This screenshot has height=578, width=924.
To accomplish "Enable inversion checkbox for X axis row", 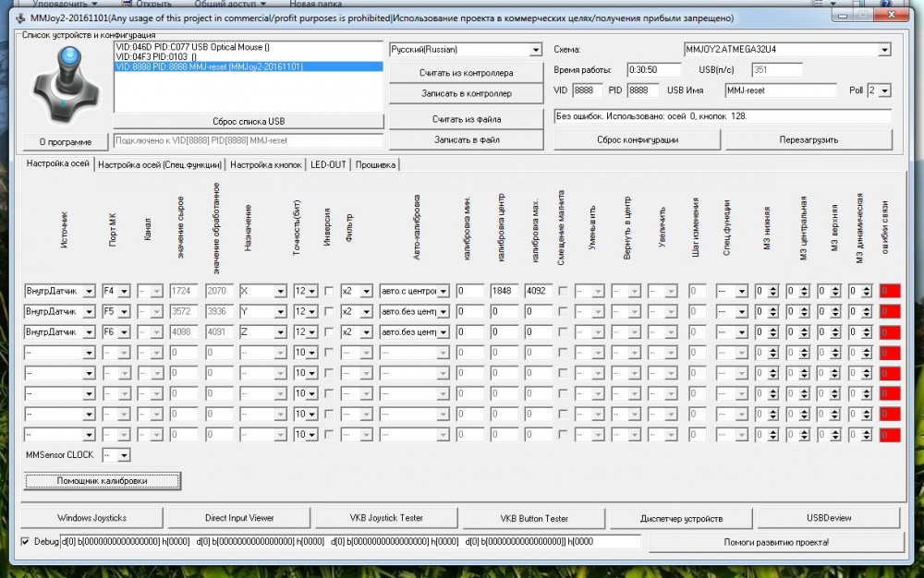I will tap(329, 291).
